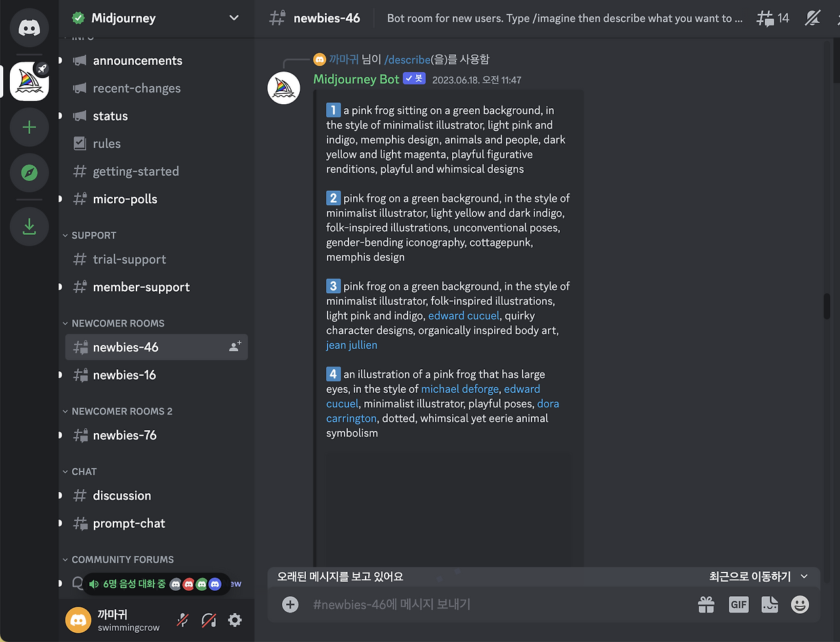Collapse the CHAT category

click(79, 471)
